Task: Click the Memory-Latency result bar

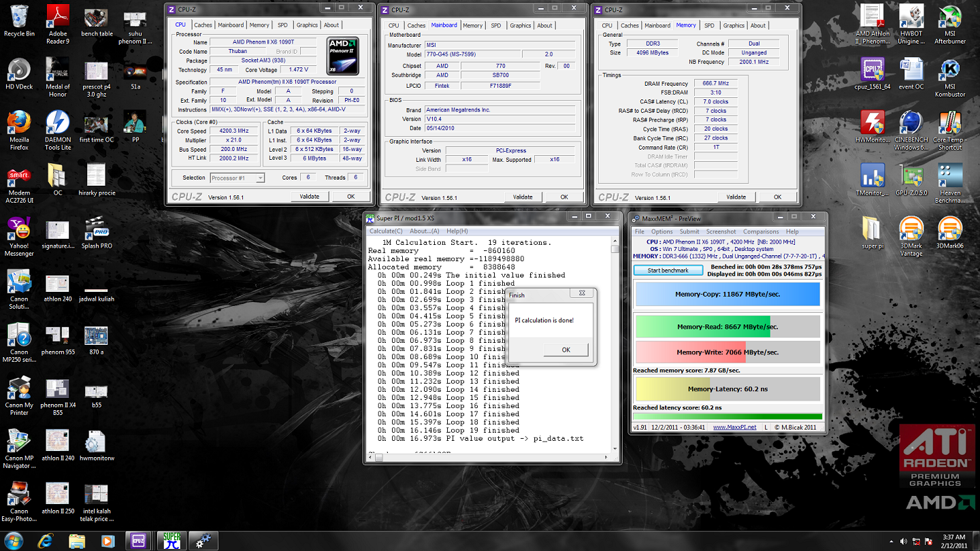Action: [727, 389]
